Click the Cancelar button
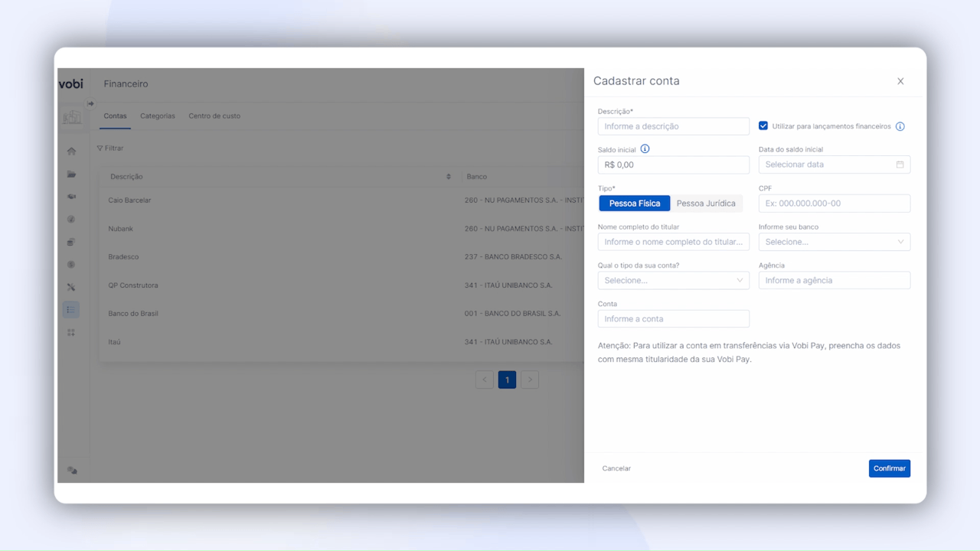Screen dimensions: 980x551 point(616,468)
